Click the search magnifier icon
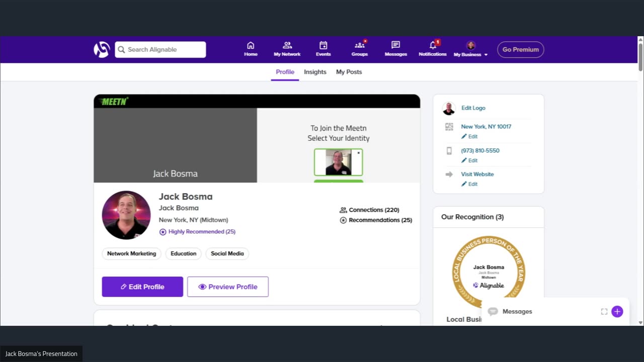The width and height of the screenshot is (644, 362). (121, 50)
